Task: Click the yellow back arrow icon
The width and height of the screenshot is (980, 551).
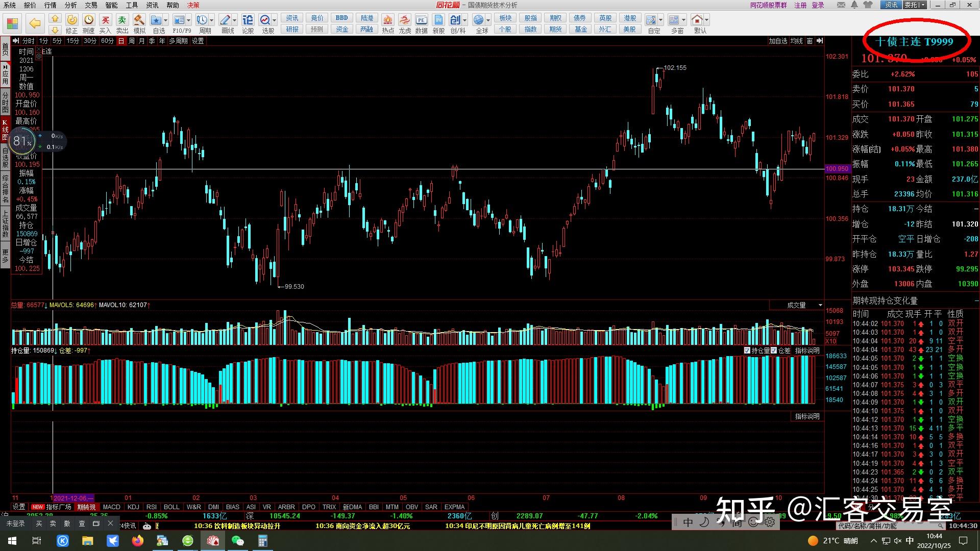Action: click(x=35, y=23)
